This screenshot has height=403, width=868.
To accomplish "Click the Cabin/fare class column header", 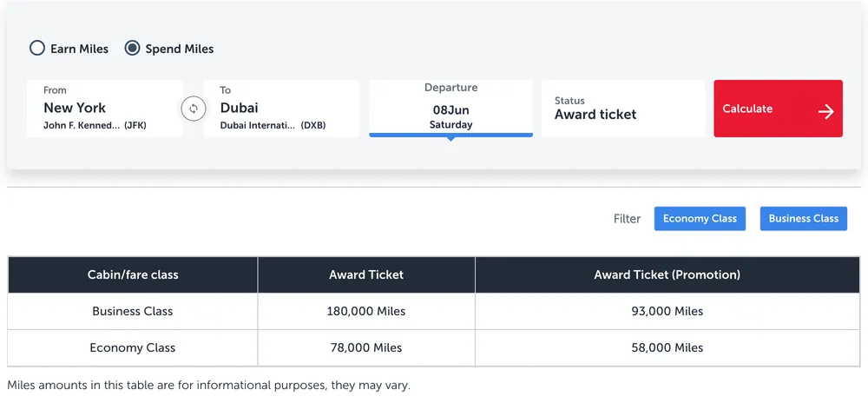I will pos(133,274).
